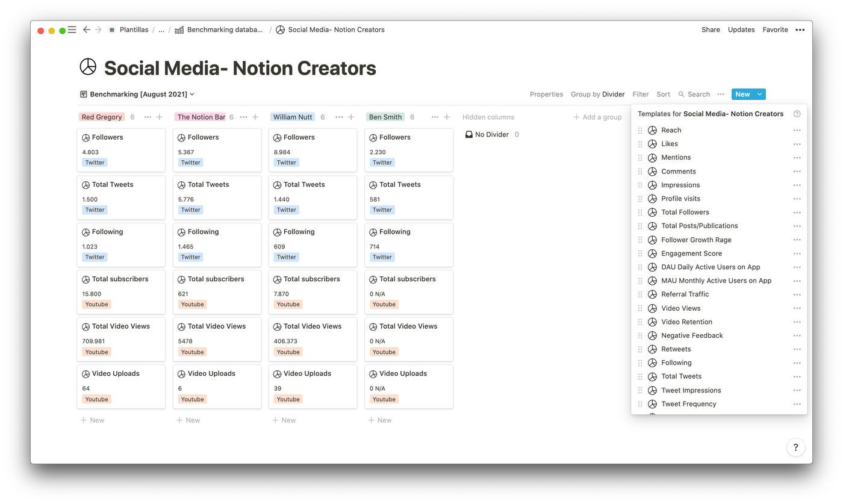This screenshot has width=843, height=504.
Task: Click the pie-chart page icon next to the title
Action: 88,67
